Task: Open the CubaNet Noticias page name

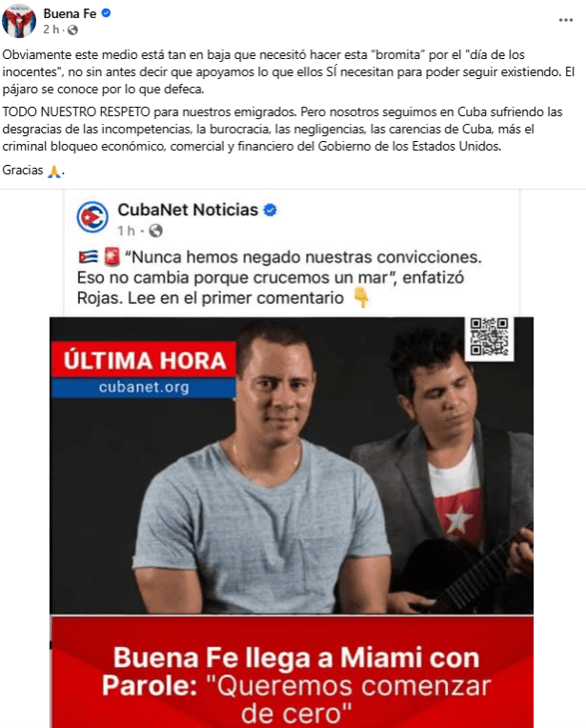Action: [x=188, y=210]
